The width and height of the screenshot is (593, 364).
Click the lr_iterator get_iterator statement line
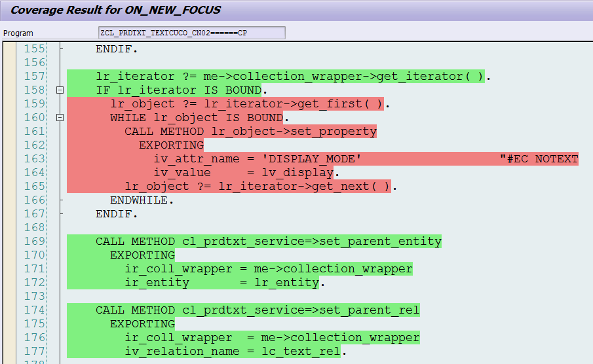click(x=293, y=77)
